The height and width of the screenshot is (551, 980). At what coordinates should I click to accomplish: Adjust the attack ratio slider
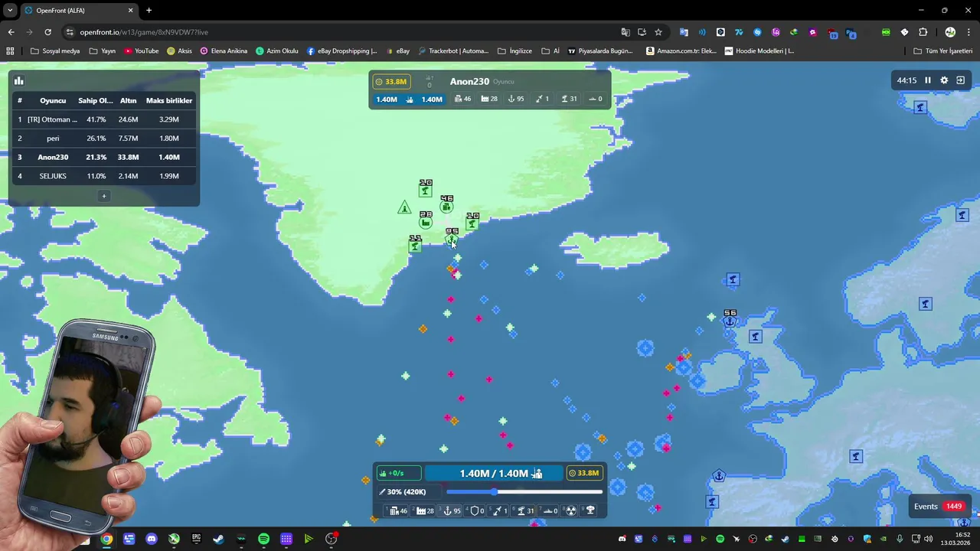pyautogui.click(x=524, y=492)
